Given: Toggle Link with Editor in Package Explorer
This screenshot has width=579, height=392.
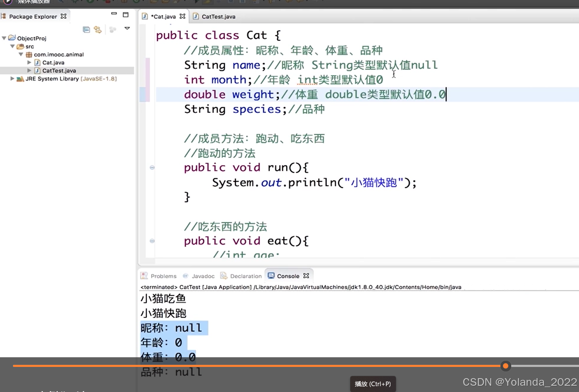Looking at the screenshot, I should point(98,30).
